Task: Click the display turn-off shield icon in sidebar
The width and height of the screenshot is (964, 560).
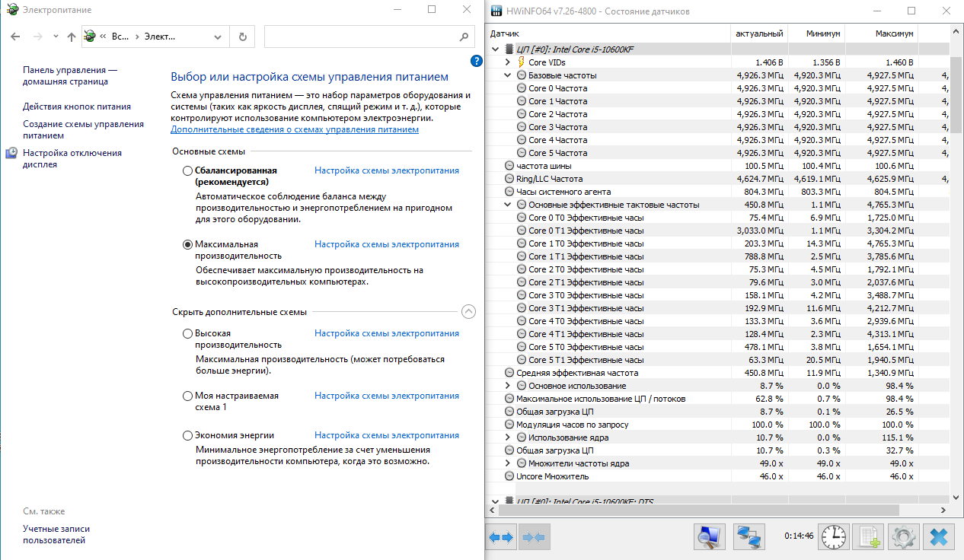Action: 11,153
